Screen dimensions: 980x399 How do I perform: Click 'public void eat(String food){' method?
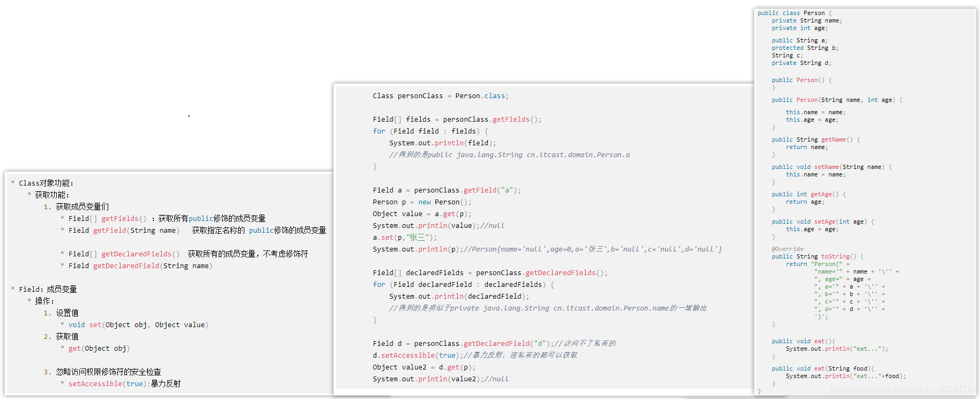823,368
